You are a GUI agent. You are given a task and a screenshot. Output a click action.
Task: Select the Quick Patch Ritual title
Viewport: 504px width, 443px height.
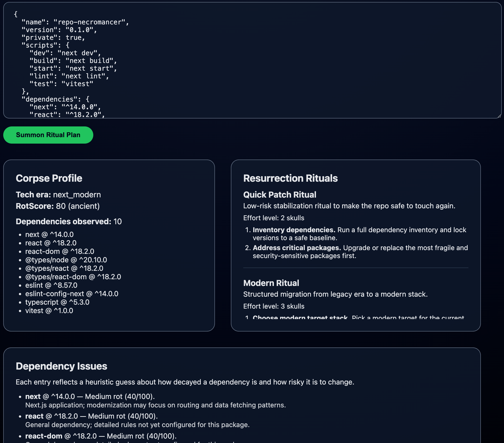pyautogui.click(x=280, y=195)
